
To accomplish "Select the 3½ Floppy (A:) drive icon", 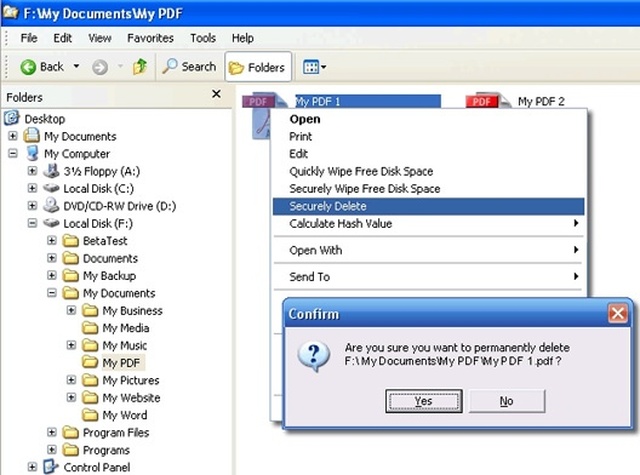I will (51, 171).
